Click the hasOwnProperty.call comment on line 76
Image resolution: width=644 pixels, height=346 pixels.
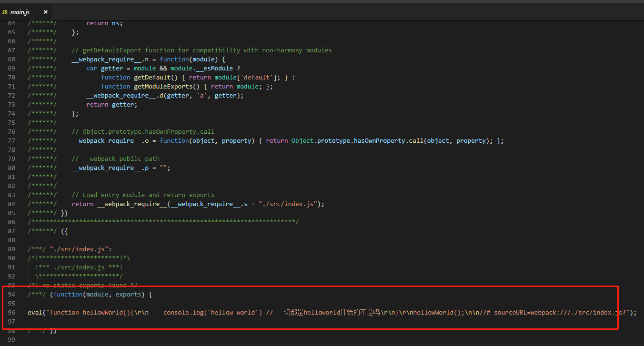[x=143, y=131]
